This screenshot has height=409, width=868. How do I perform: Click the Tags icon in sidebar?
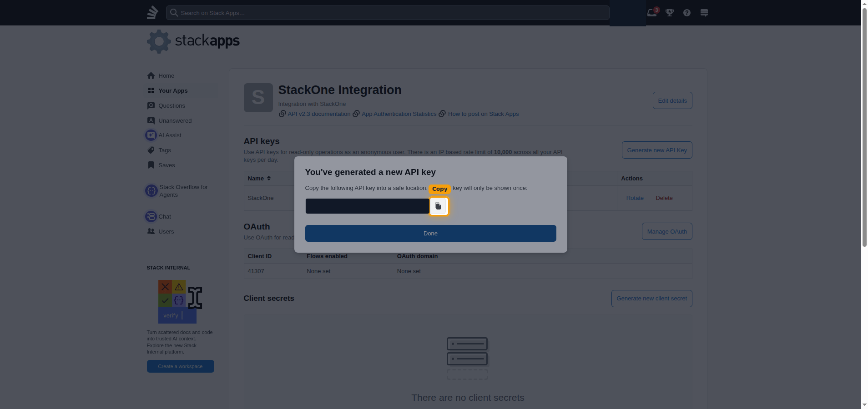(151, 150)
